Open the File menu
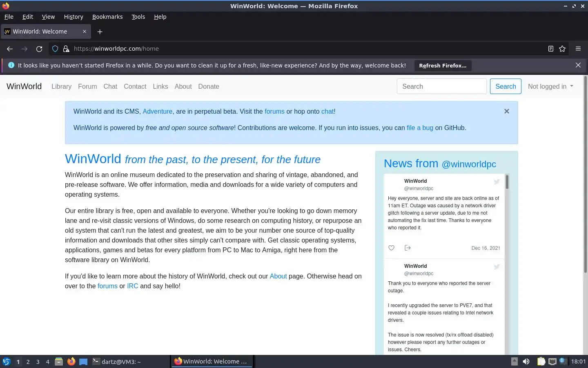The height and width of the screenshot is (368, 588). tap(9, 17)
